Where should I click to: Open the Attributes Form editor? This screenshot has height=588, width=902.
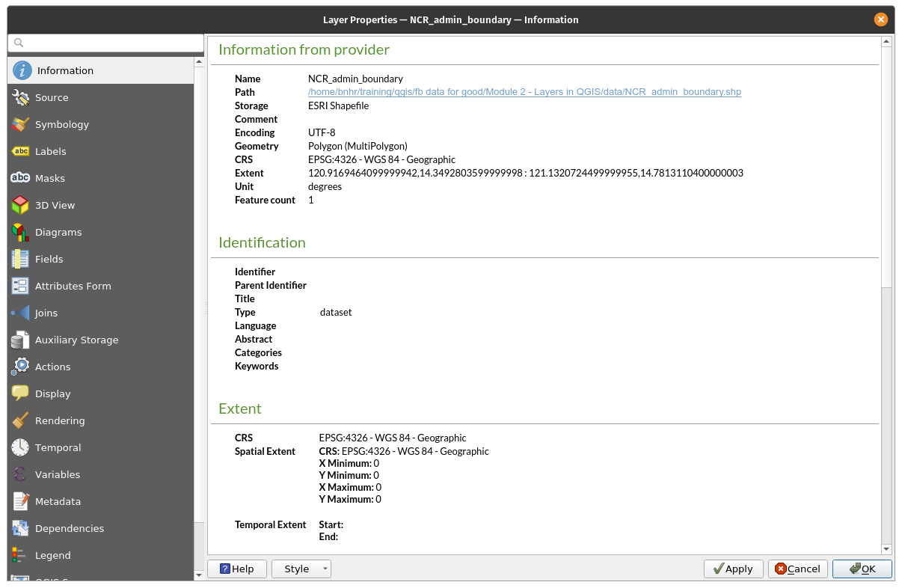point(21,286)
